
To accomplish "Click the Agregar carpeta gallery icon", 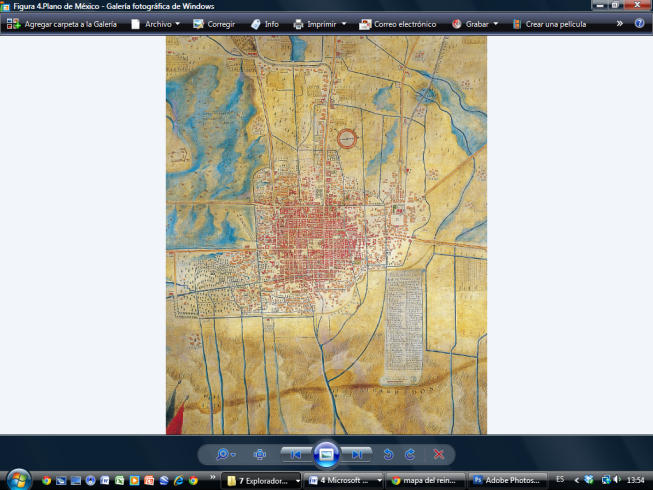I will click(13, 24).
